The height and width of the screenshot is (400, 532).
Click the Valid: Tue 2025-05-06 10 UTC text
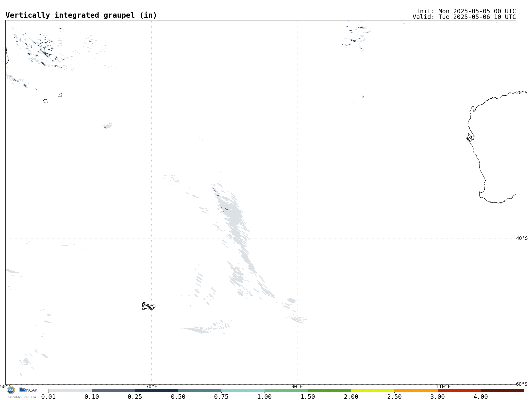pos(464,17)
